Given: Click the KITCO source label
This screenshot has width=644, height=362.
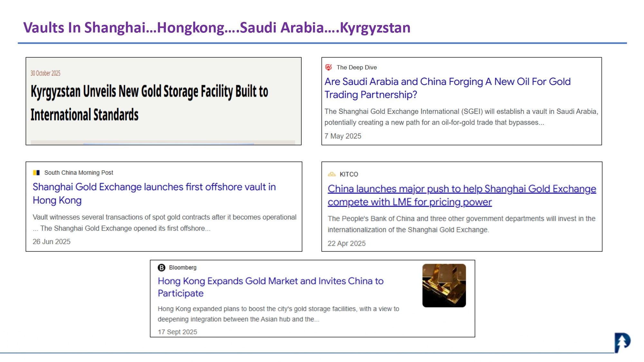Looking at the screenshot, I should 349,174.
